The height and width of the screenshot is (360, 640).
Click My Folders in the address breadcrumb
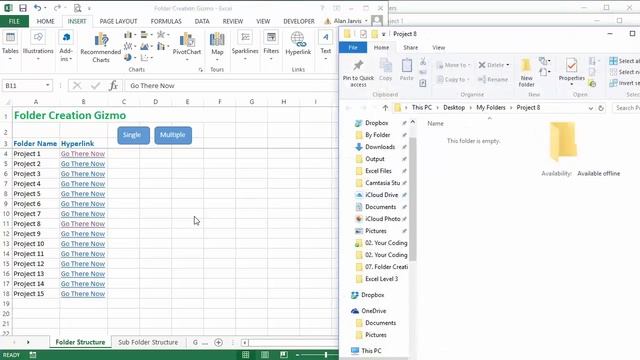[x=491, y=108]
